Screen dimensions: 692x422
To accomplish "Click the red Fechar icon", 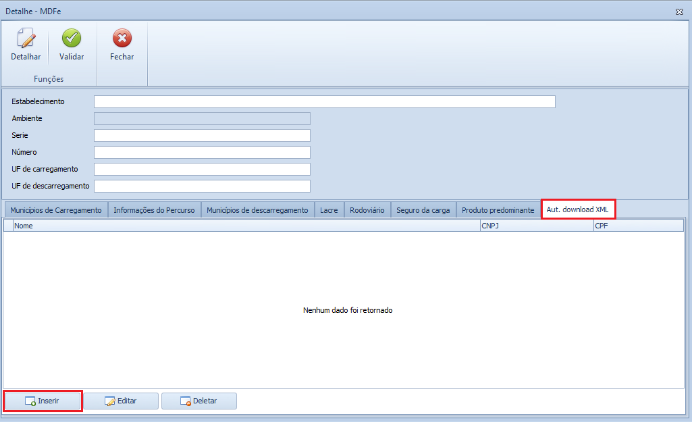I will click(122, 40).
